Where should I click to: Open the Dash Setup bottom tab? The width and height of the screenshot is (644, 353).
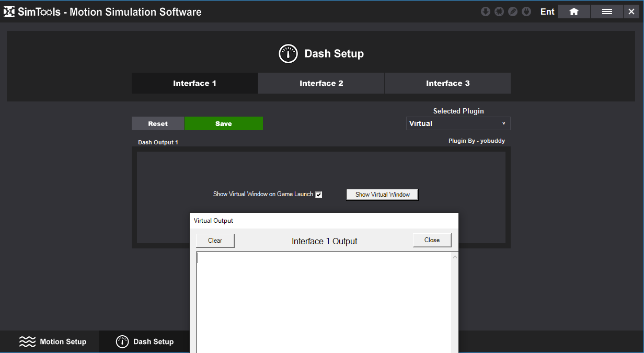tap(145, 341)
